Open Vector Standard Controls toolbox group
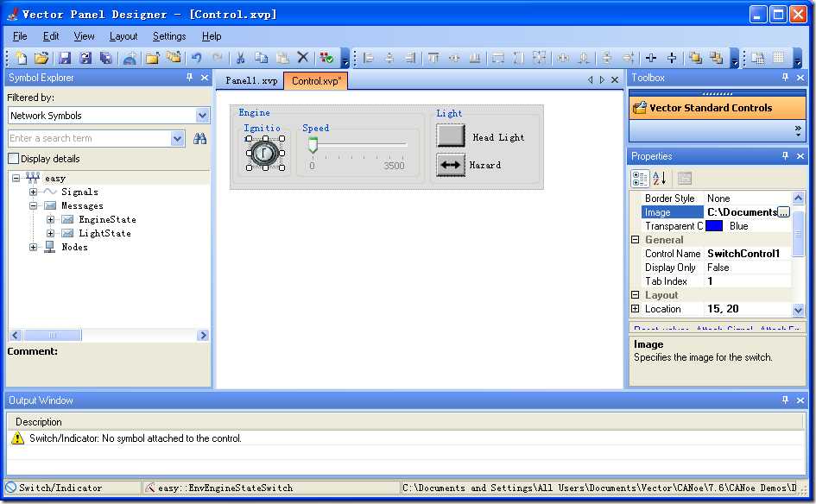 click(717, 108)
